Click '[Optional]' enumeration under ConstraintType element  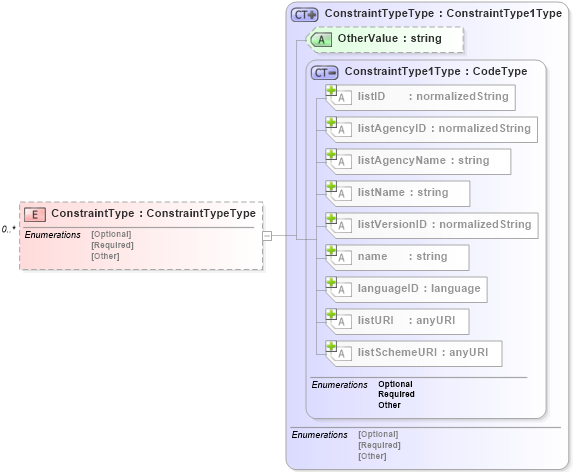[x=111, y=234]
